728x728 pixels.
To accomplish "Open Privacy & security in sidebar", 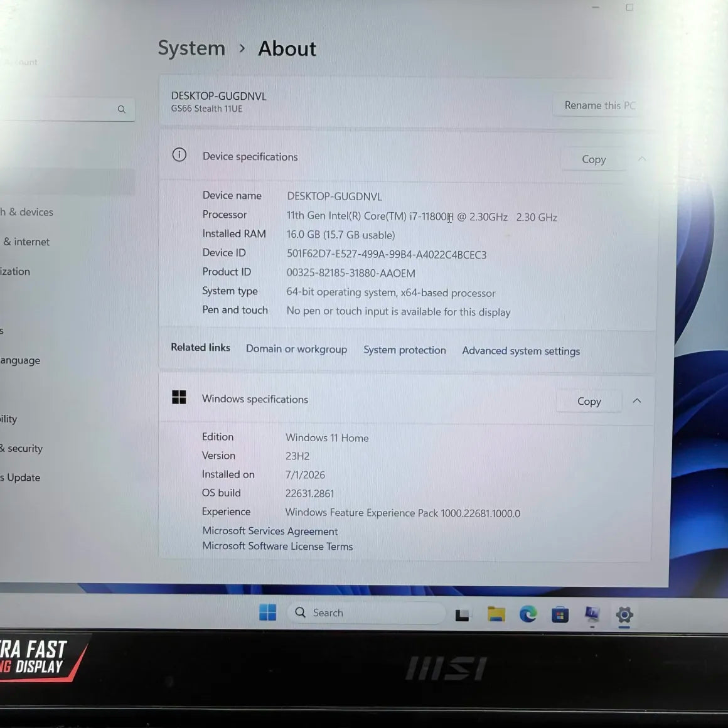I will click(x=23, y=448).
